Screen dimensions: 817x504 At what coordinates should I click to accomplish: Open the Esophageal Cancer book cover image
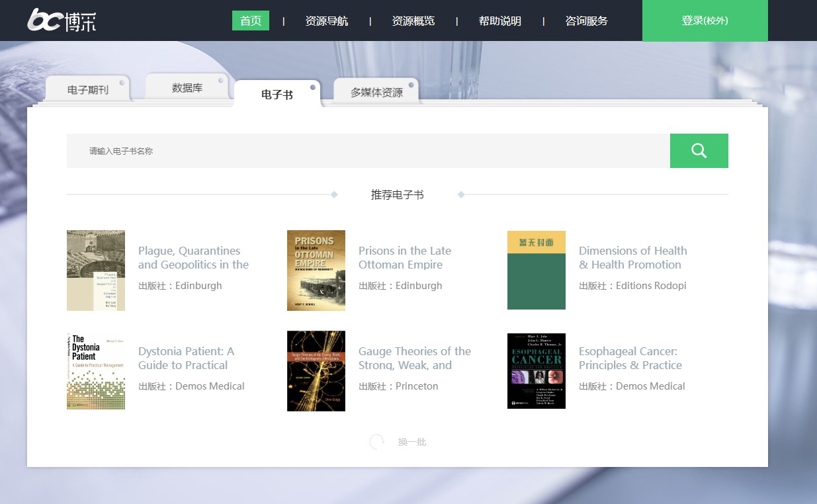[537, 371]
